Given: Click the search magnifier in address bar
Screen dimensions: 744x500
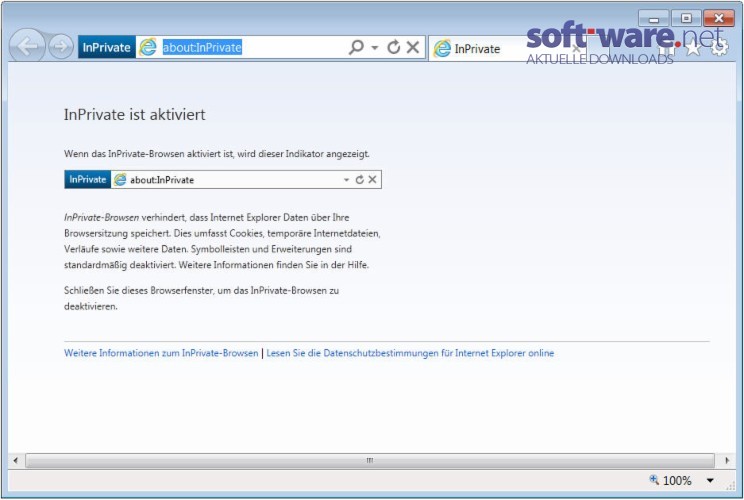Looking at the screenshot, I should coord(356,47).
